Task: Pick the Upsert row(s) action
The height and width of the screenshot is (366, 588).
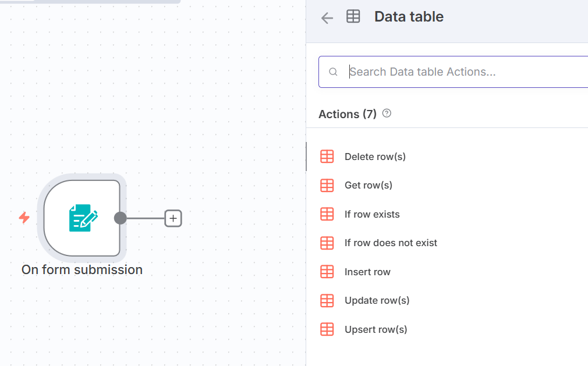Action: point(376,329)
